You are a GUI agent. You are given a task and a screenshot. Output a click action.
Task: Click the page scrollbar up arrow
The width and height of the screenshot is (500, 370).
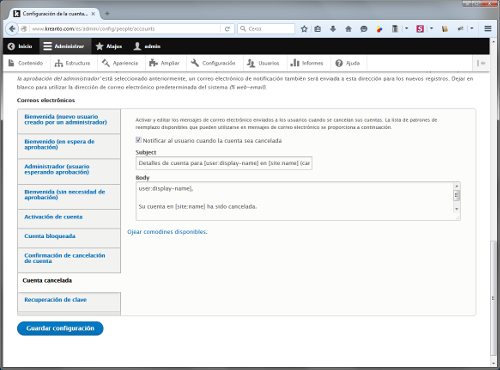pyautogui.click(x=494, y=42)
